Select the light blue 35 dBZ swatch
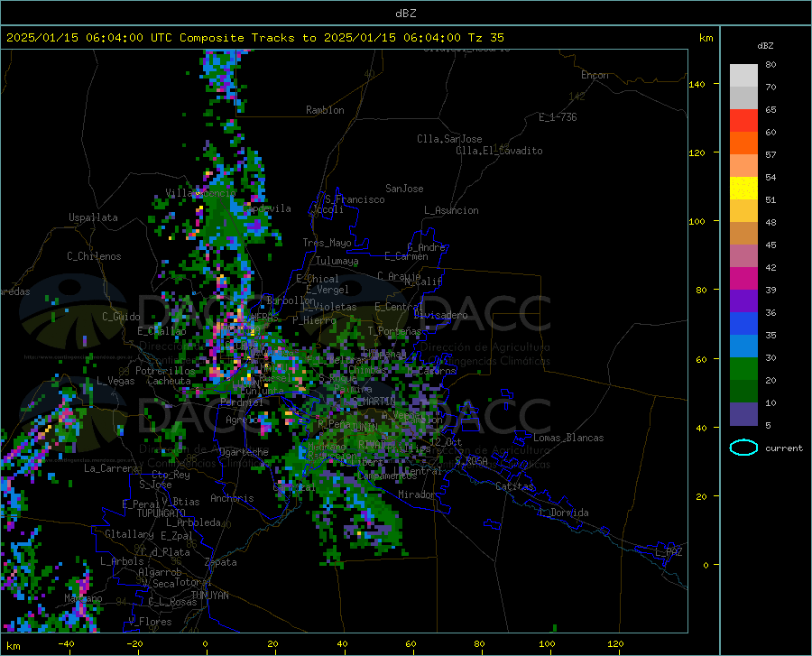Viewport: 812px width, 656px height. 743,346
